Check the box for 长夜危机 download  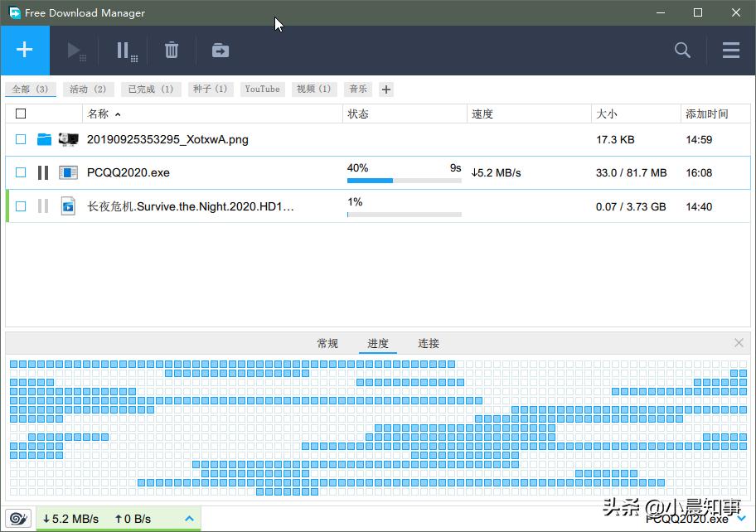click(21, 206)
